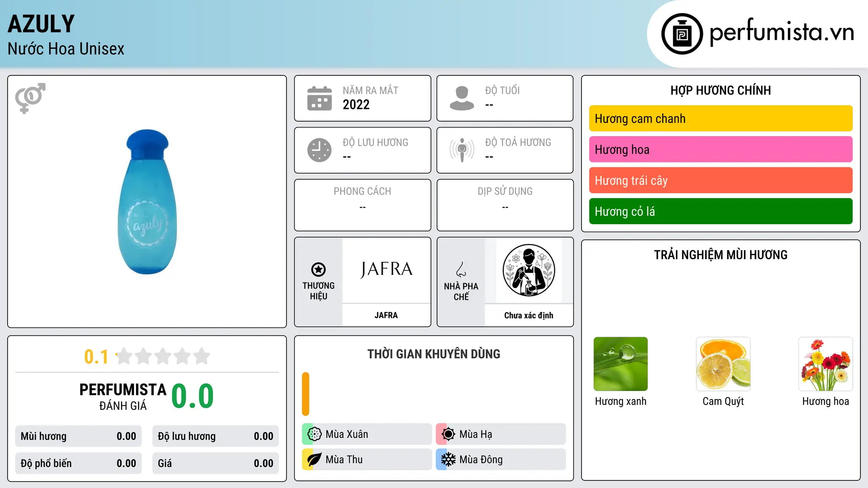This screenshot has height=488, width=868.
Task: Click the Độ phổ biến score row
Action: pyautogui.click(x=78, y=463)
